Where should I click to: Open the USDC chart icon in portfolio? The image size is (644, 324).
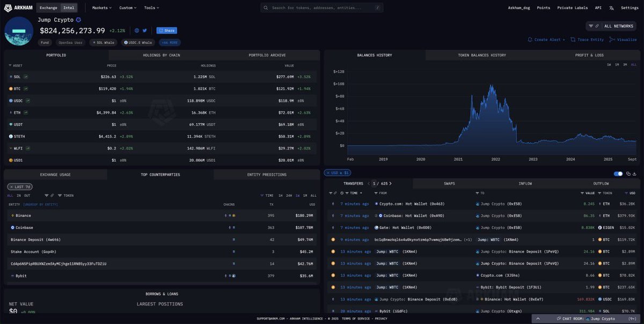click(28, 100)
